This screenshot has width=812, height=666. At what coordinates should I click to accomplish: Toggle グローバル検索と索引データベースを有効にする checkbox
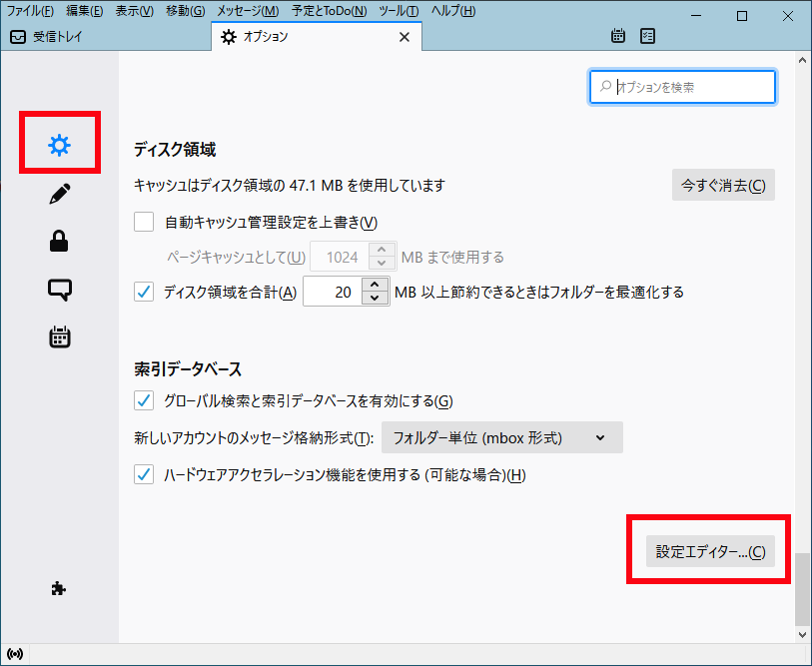click(x=144, y=400)
